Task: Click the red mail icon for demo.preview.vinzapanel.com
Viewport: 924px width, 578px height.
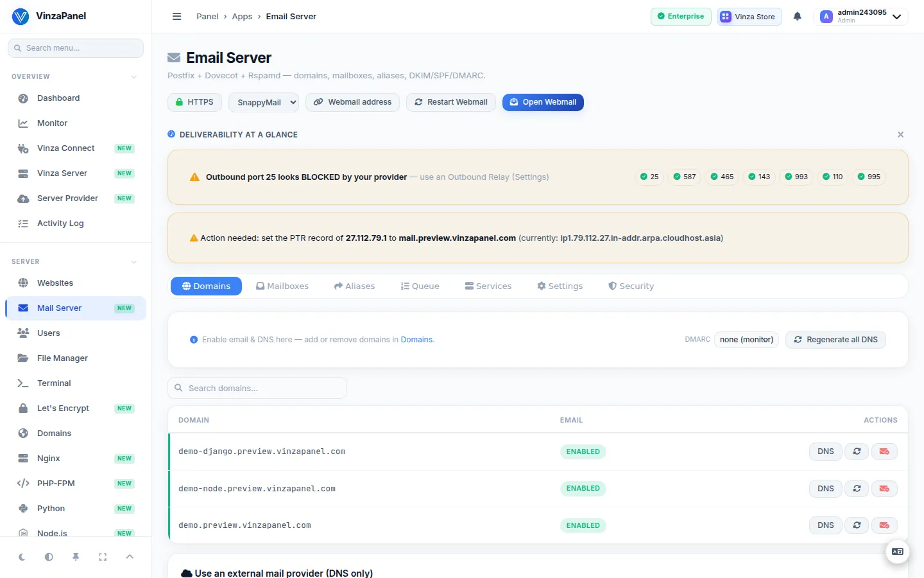Action: coord(884,525)
